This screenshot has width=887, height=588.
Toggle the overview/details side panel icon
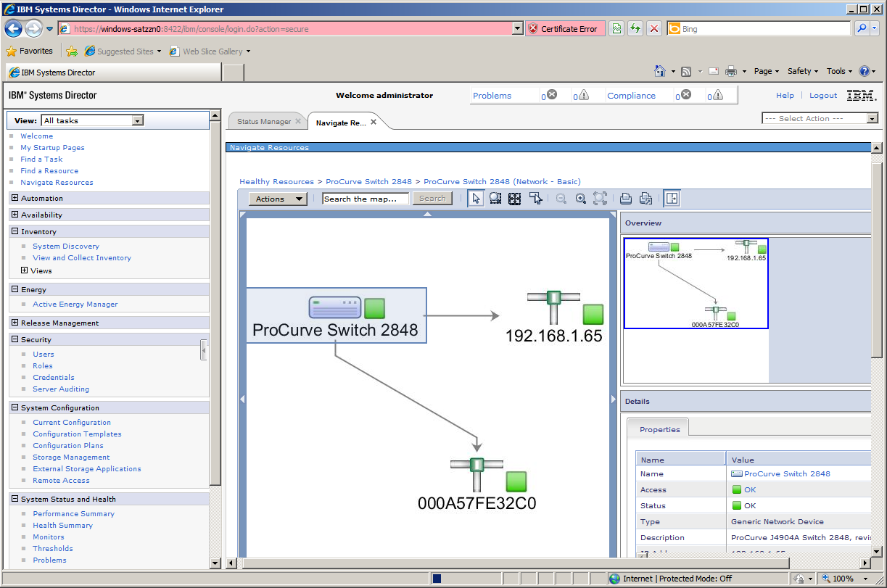coord(672,199)
